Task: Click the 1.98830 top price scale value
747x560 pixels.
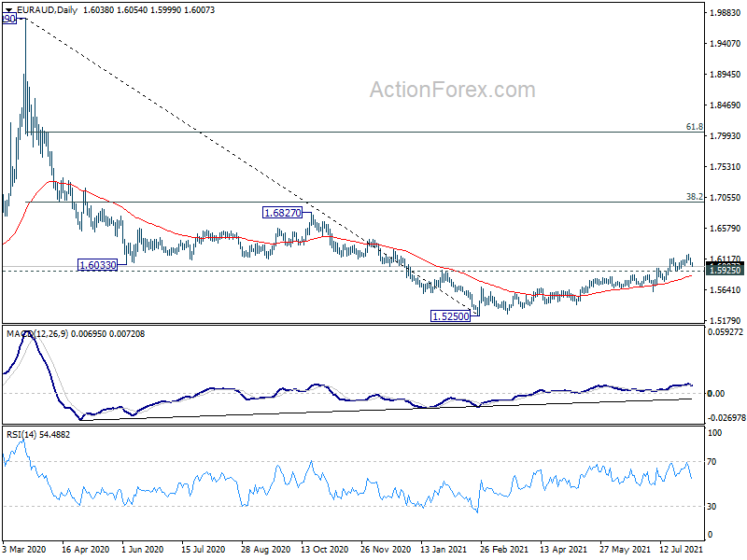Action: pyautogui.click(x=726, y=13)
